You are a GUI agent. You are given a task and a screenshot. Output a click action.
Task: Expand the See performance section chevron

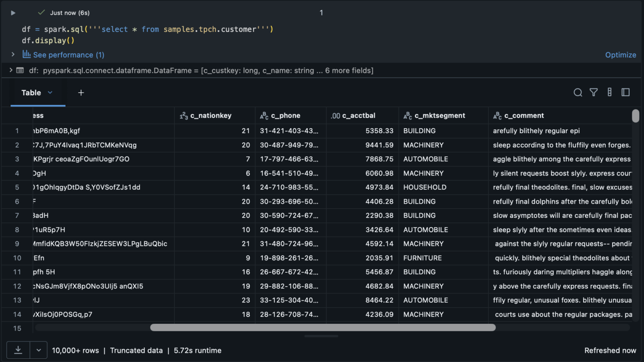point(13,54)
